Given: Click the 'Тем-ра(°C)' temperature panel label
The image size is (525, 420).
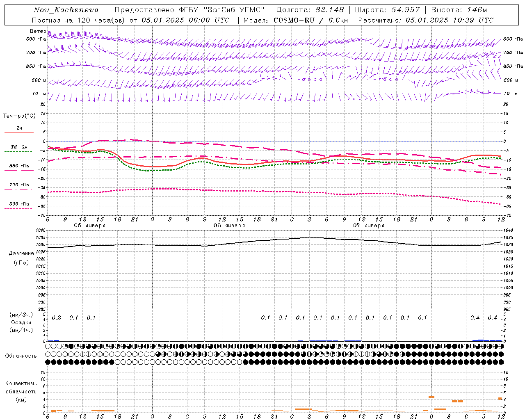Looking at the screenshot, I should [19, 116].
